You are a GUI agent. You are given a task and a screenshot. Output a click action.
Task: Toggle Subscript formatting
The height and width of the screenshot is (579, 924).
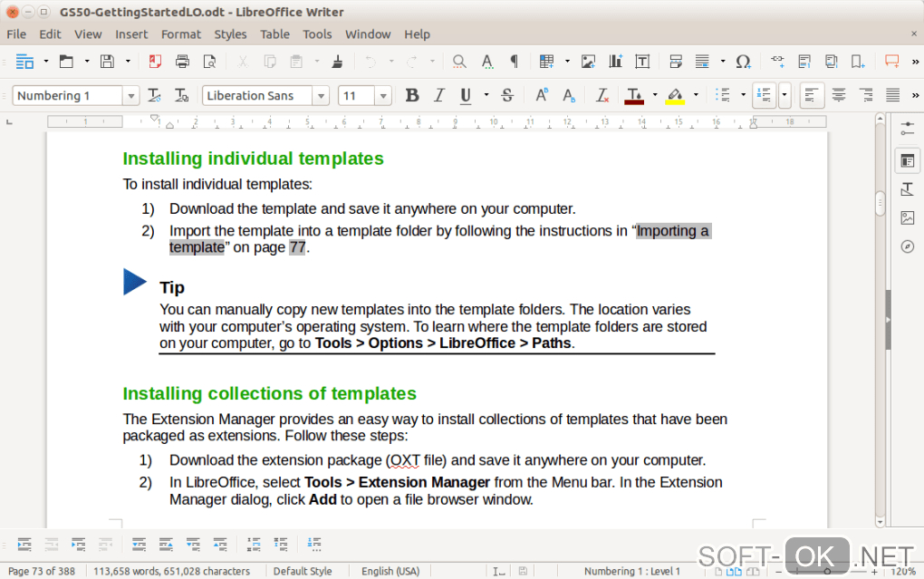point(569,95)
